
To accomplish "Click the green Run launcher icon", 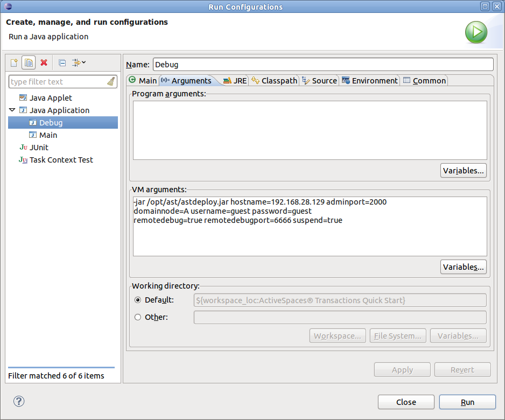I will pos(476,32).
